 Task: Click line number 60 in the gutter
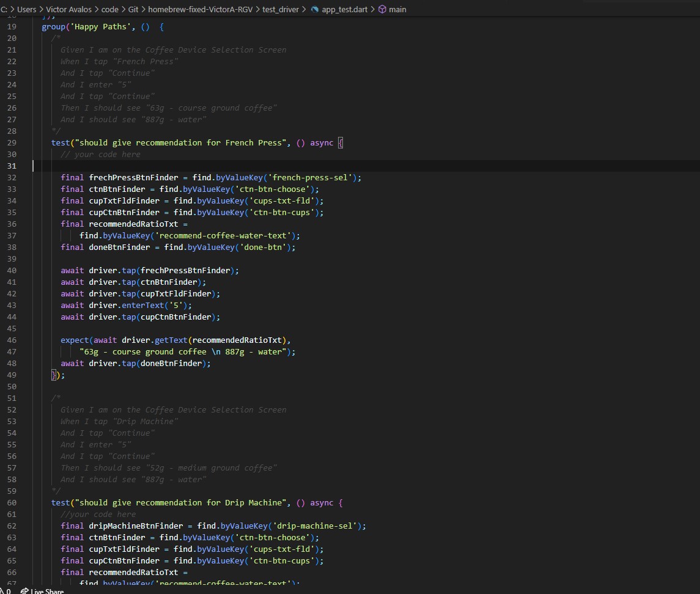[x=12, y=503]
